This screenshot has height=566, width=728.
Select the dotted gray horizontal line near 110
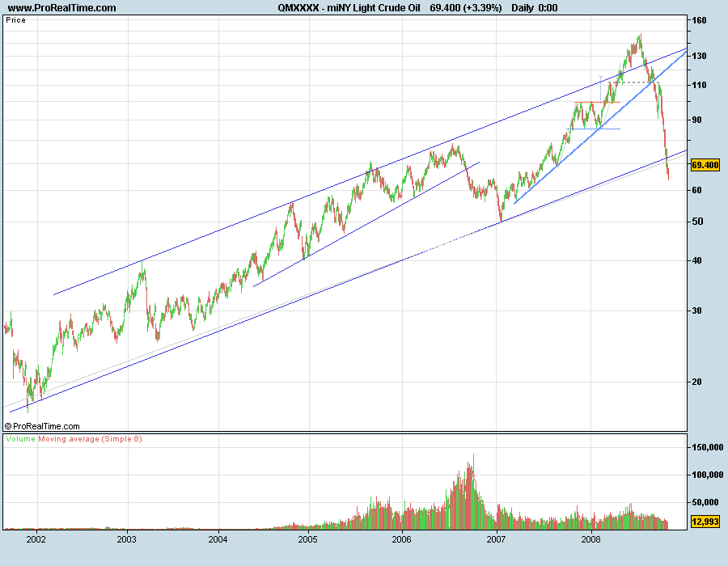(x=633, y=82)
